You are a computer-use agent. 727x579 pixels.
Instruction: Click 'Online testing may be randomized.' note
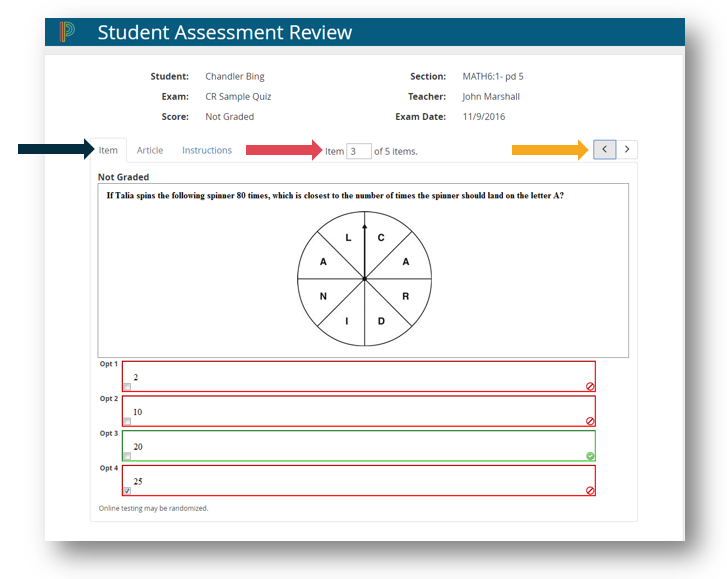153,508
